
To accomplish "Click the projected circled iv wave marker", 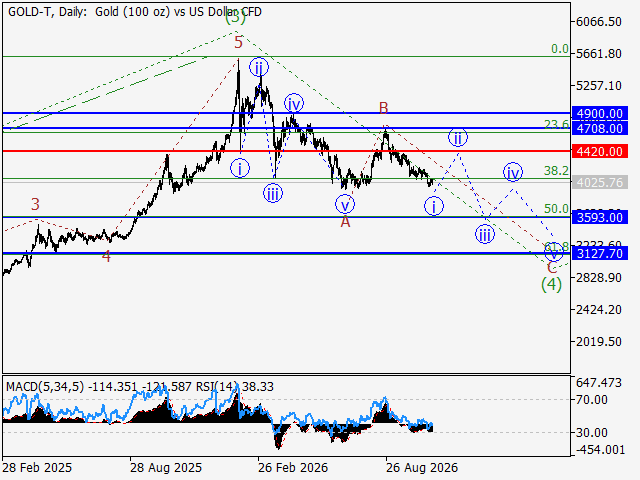I will [513, 172].
